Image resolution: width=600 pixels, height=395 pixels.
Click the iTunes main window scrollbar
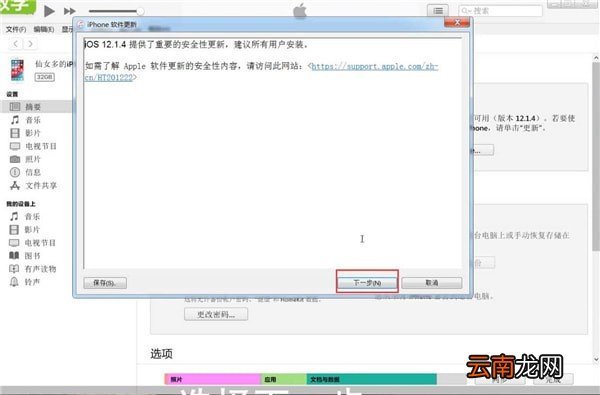point(596,157)
